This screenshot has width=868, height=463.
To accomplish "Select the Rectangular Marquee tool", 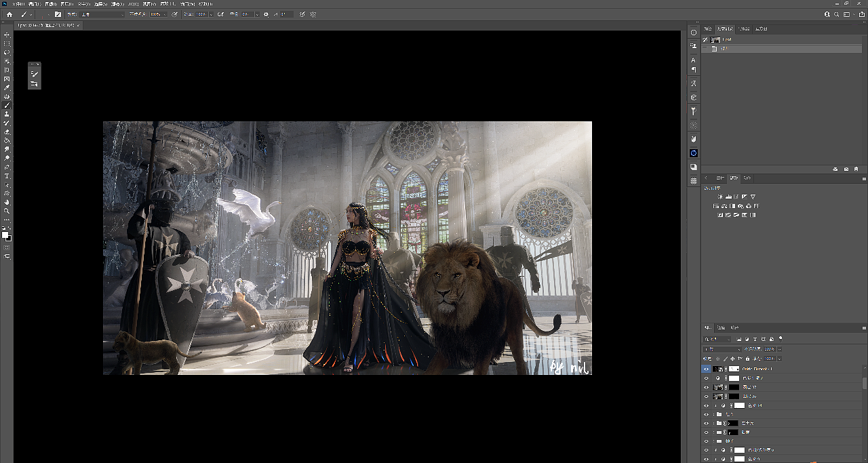I will [7, 43].
